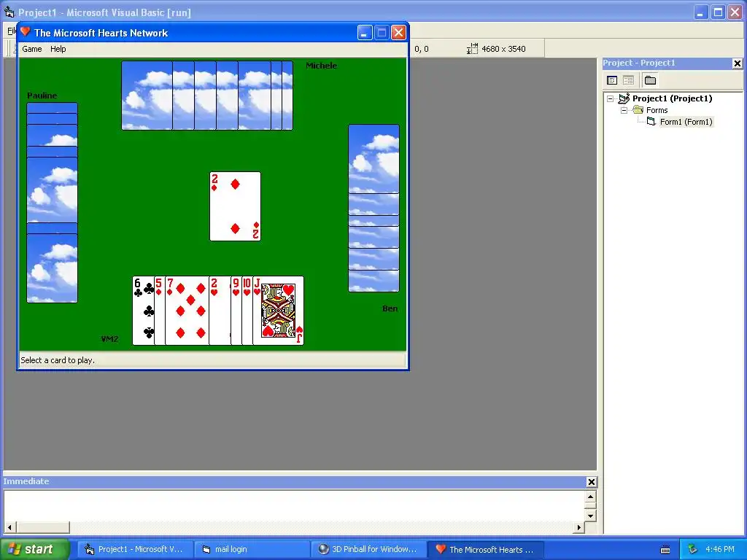Viewport: 747px width, 560px height.
Task: Click inside the Immediate window text area
Action: 295,506
